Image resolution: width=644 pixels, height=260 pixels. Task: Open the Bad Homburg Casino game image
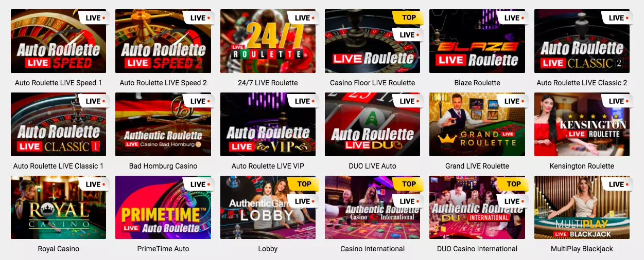coord(163,124)
